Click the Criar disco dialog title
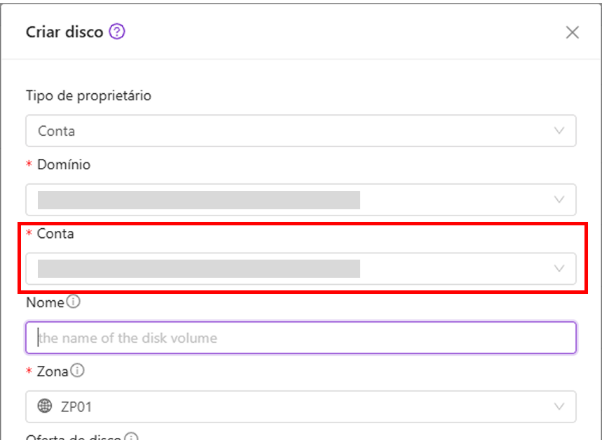Screen dimensions: 604x444 click(65, 32)
